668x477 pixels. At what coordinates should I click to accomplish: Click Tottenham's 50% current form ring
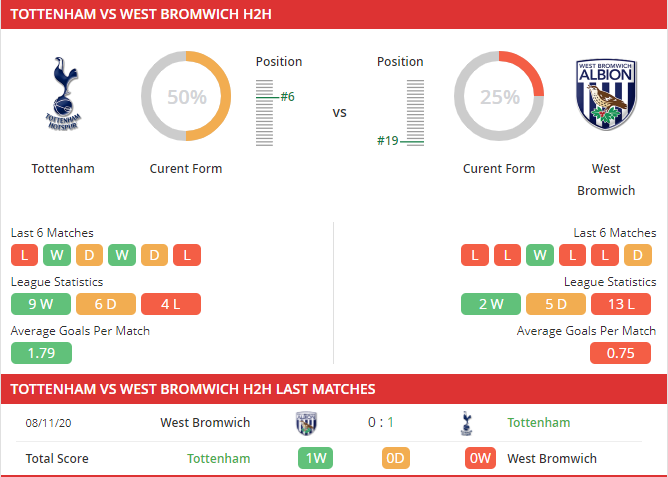[x=186, y=97]
